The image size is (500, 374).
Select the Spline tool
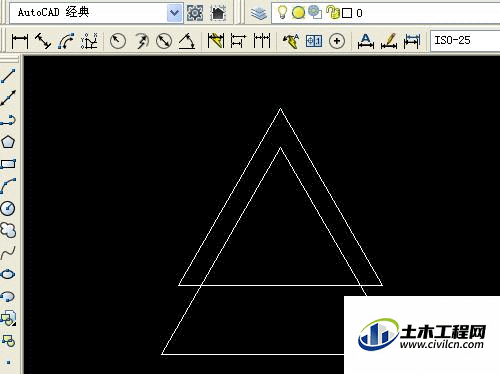tap(8, 252)
